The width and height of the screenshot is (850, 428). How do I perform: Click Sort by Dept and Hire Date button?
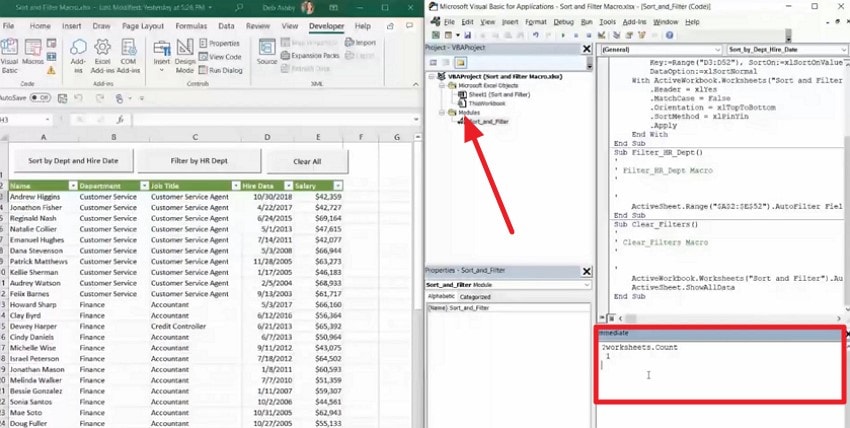tap(73, 161)
